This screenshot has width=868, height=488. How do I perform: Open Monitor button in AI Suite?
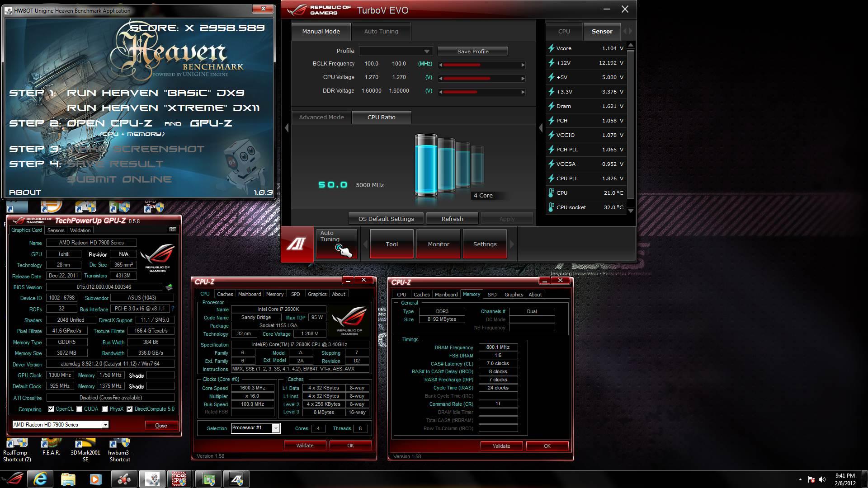pyautogui.click(x=439, y=244)
